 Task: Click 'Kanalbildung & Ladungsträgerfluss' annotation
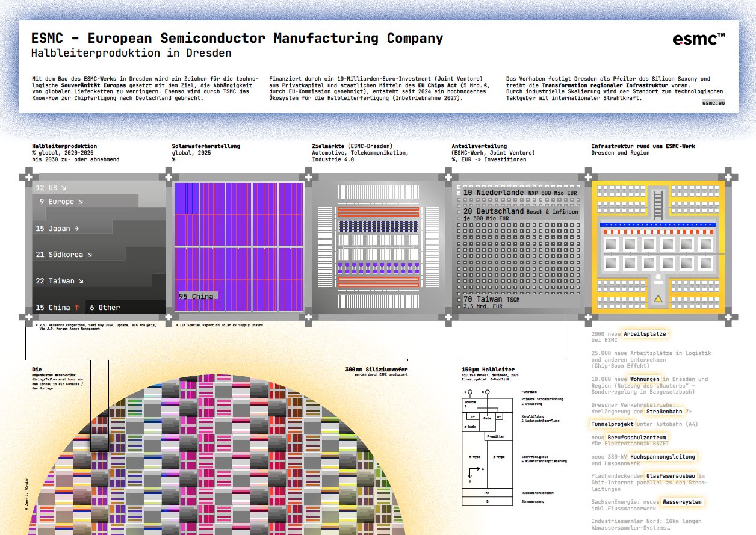pos(540,418)
